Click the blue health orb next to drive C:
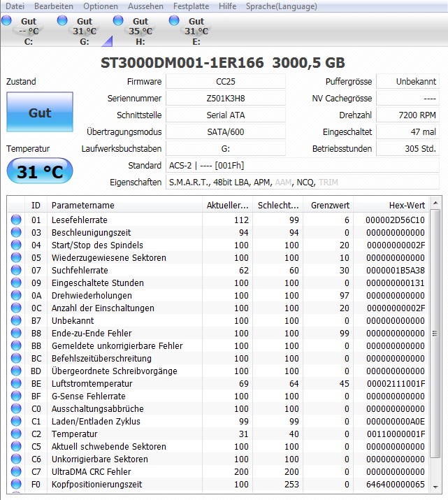 [6, 21]
